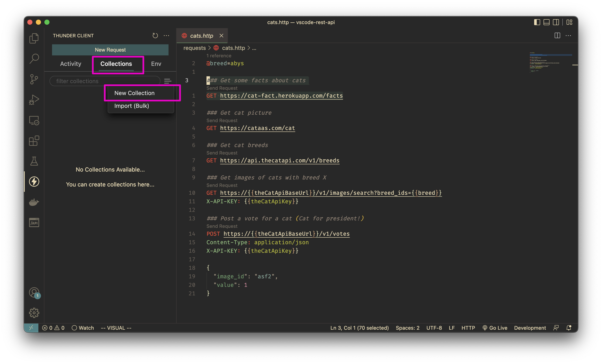Open Source Control view icon
Viewport: 602px width, 364px height.
coord(34,79)
